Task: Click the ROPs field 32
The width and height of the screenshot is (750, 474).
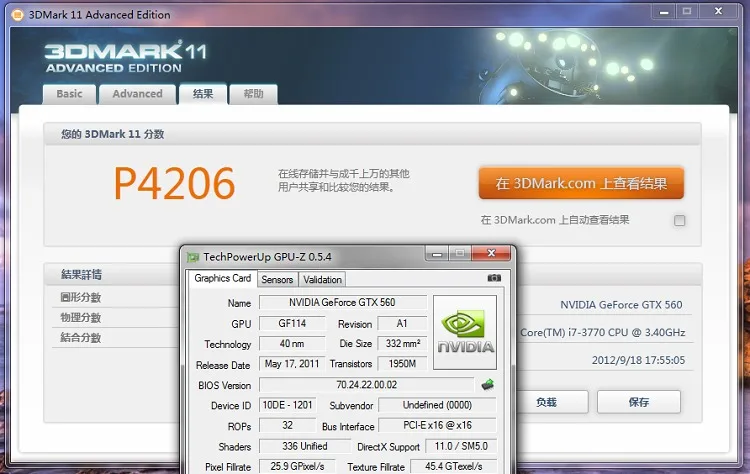Action: pyautogui.click(x=287, y=425)
